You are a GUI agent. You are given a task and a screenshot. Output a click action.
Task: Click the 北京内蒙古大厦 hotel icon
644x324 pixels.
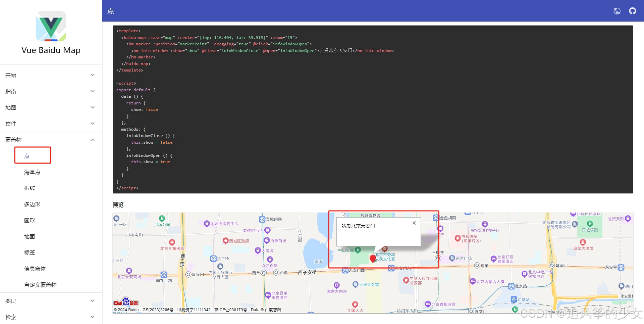point(473,281)
